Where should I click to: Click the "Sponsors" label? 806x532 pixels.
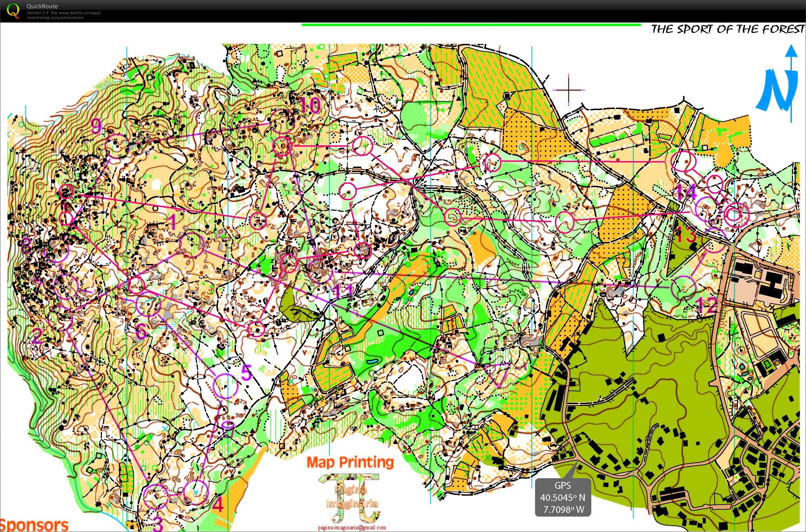click(34, 525)
